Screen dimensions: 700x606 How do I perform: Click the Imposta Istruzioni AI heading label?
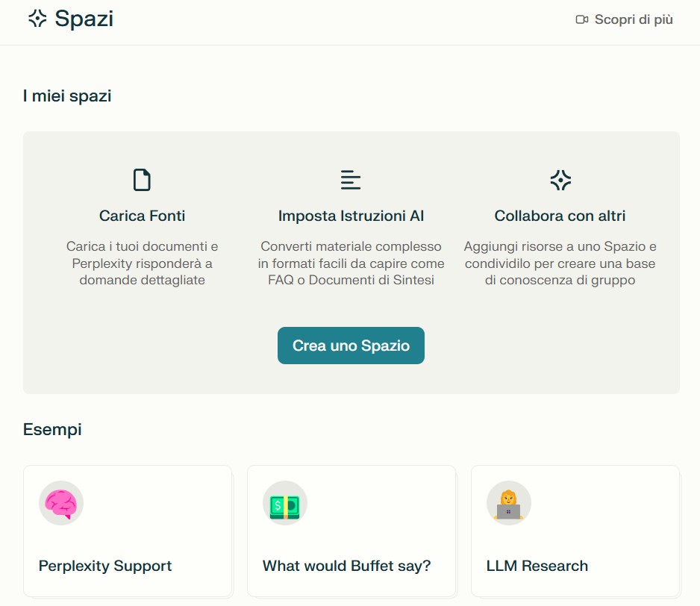(351, 216)
